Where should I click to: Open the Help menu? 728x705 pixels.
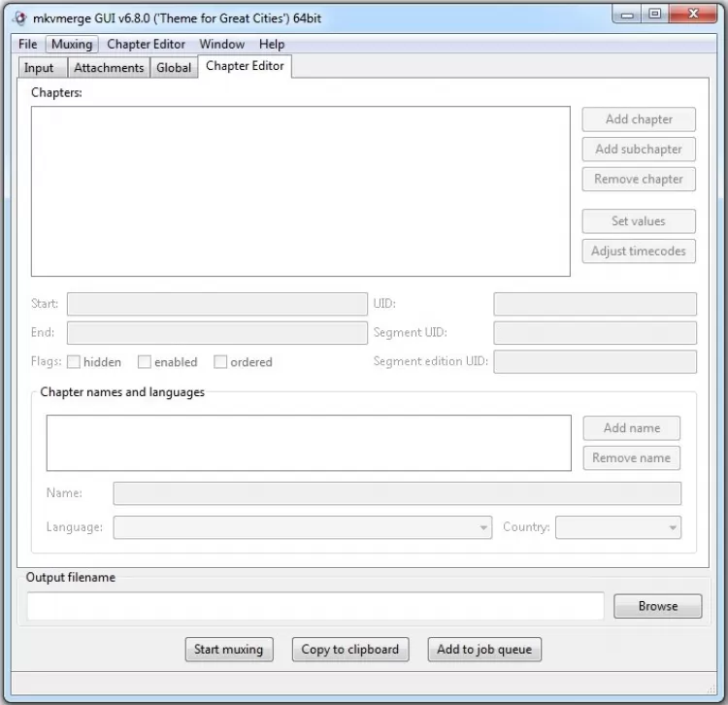click(272, 44)
